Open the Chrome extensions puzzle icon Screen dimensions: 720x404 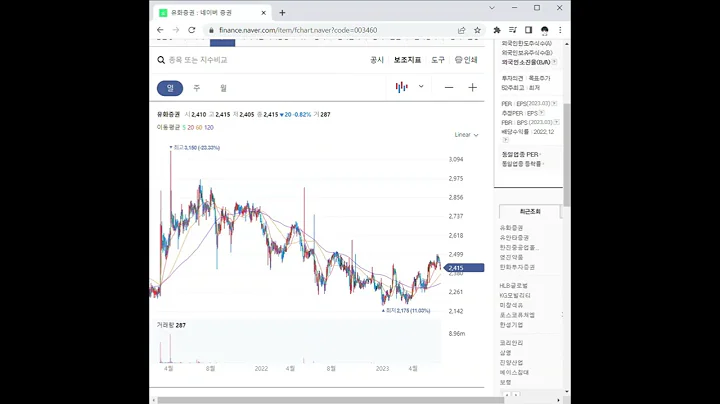(497, 30)
